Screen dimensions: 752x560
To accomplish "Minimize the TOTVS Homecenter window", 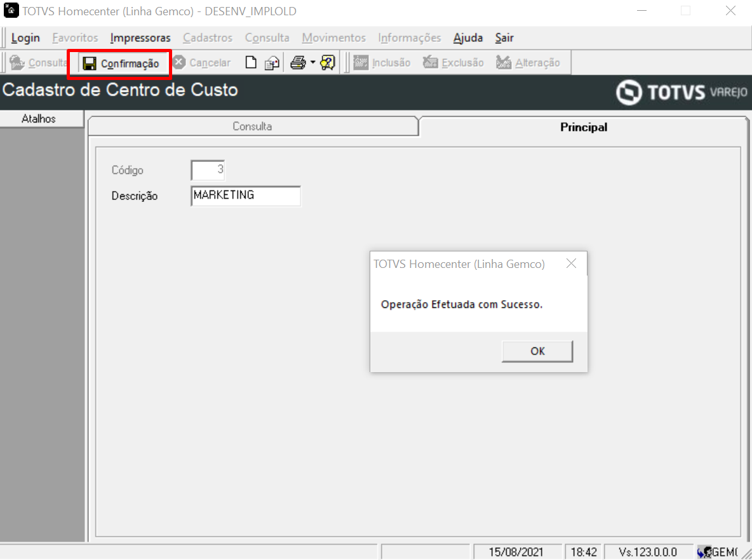I will click(x=641, y=11).
